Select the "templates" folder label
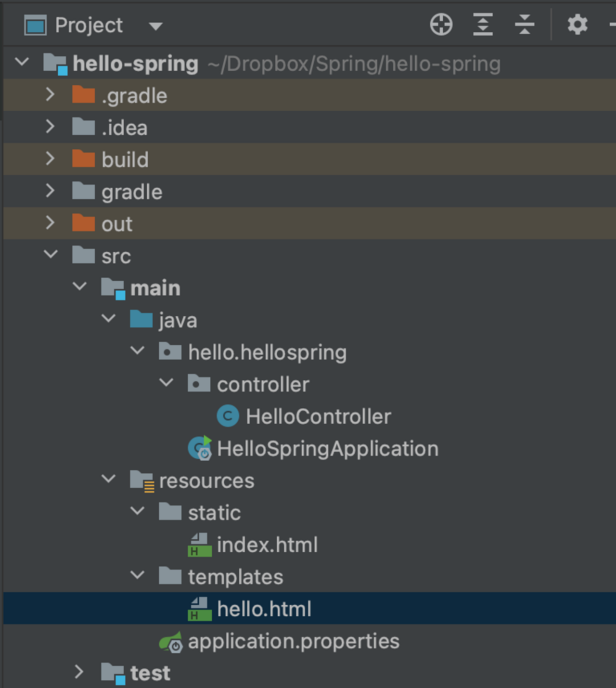Image resolution: width=616 pixels, height=688 pixels. pos(236,577)
